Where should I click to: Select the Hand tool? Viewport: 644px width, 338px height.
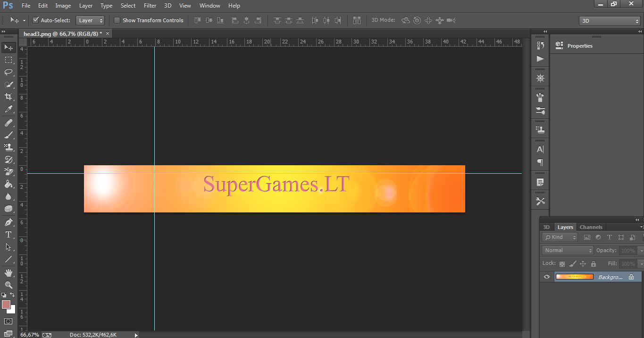coord(8,273)
